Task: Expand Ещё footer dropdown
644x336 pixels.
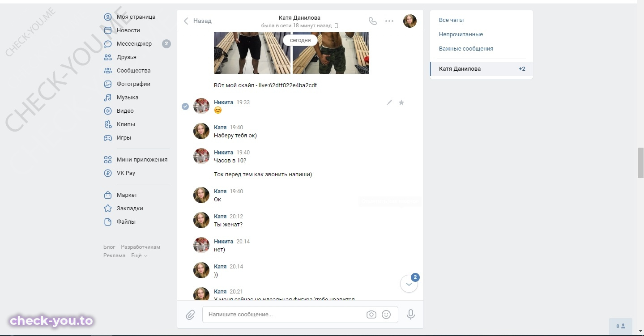Action: [139, 255]
